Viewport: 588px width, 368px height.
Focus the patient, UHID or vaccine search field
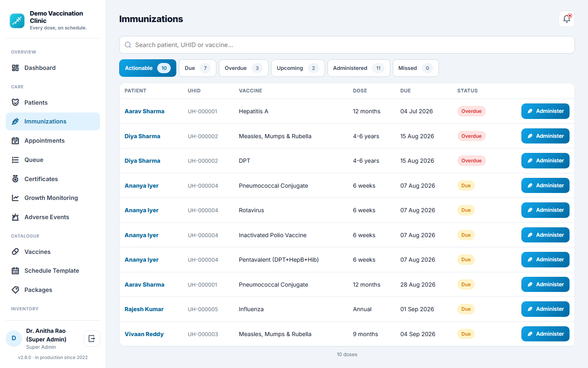[x=347, y=45]
